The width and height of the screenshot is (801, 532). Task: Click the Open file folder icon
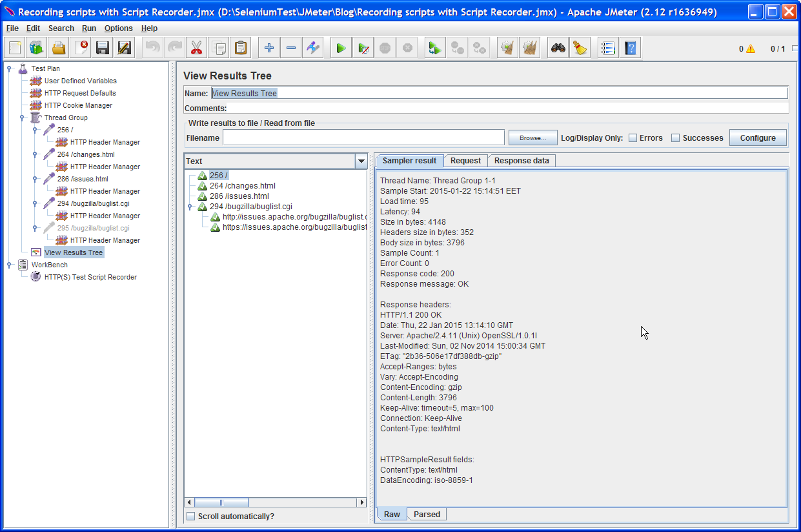pos(59,48)
